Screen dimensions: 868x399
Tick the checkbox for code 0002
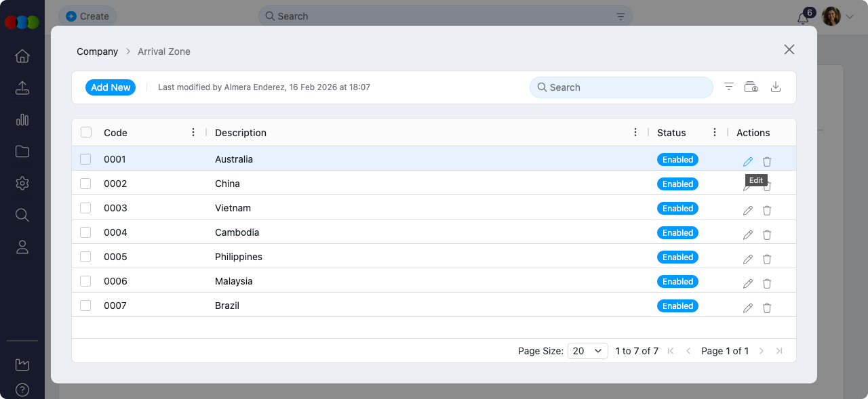click(x=85, y=184)
